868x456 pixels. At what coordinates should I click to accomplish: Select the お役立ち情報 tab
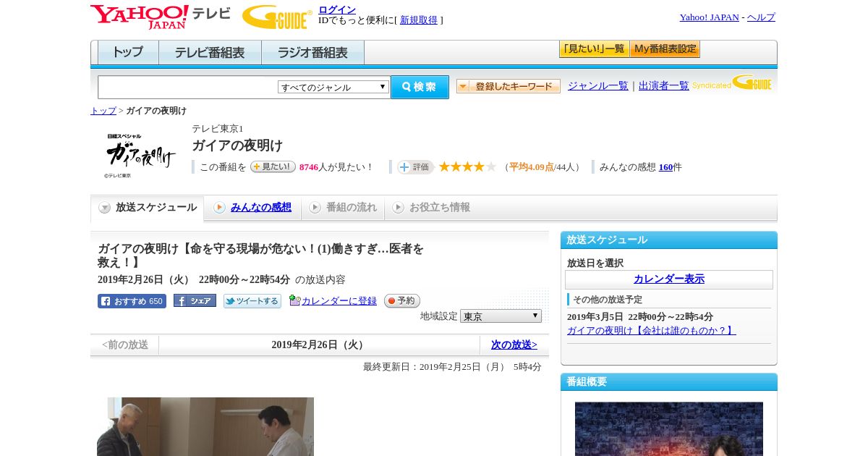pyautogui.click(x=431, y=208)
